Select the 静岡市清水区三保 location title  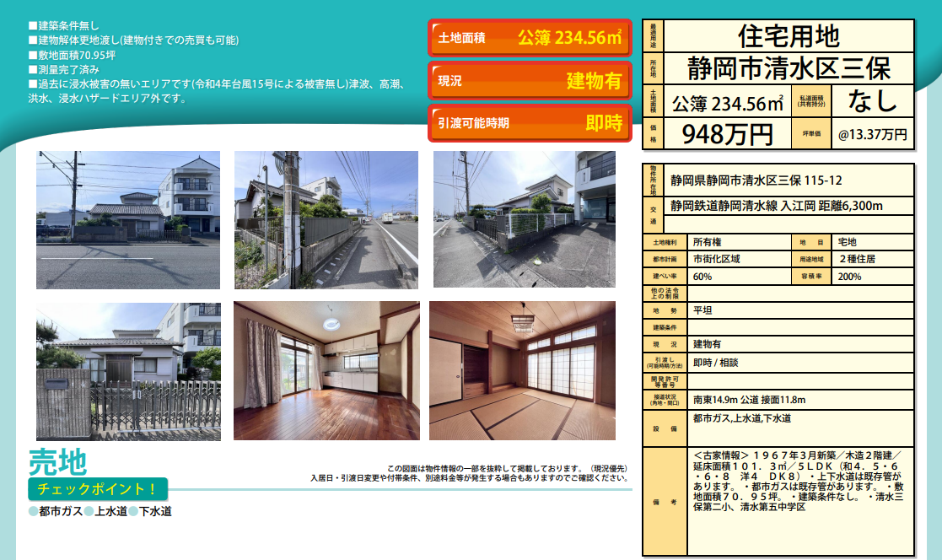(x=788, y=67)
